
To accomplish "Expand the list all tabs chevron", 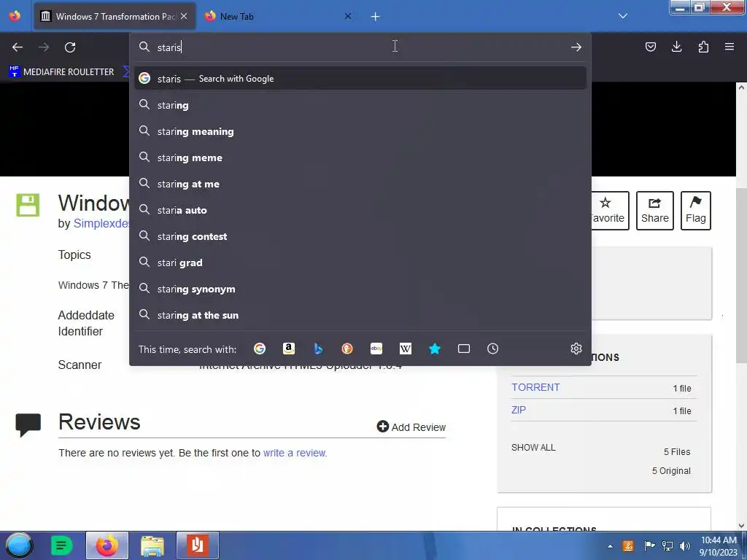I will pos(623,16).
